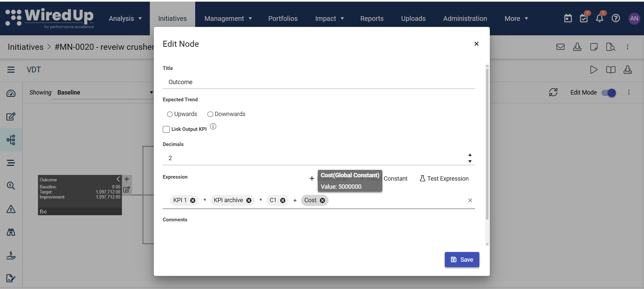Close the Edit Node dialog
This screenshot has width=644, height=289.
(476, 44)
